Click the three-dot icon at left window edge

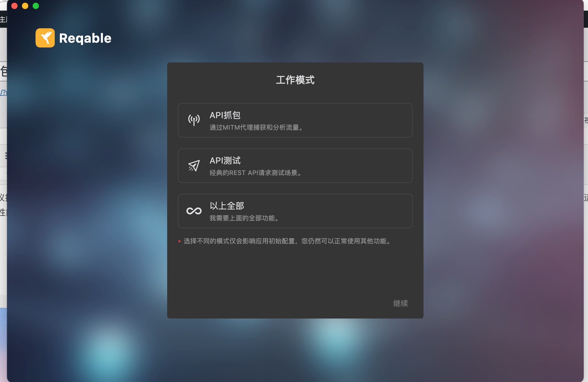point(6,156)
